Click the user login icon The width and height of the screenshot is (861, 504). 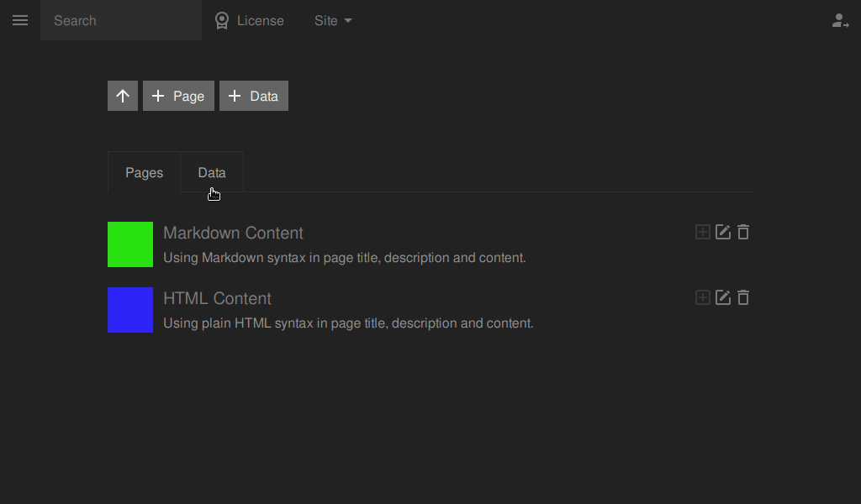click(x=840, y=21)
